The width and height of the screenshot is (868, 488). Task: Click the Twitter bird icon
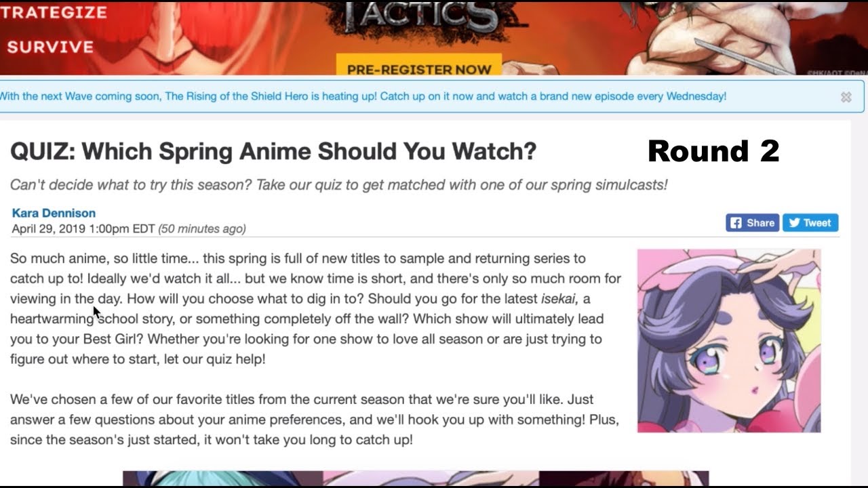[794, 222]
